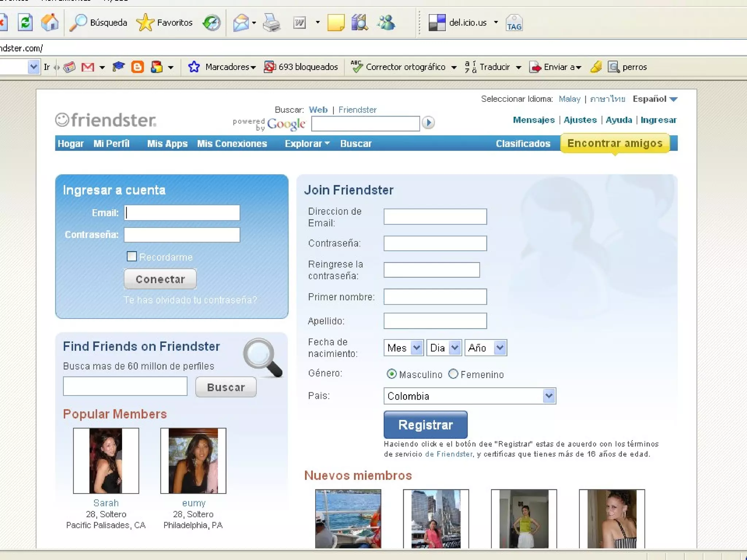
Task: Click the forgotten password link
Action: click(190, 300)
